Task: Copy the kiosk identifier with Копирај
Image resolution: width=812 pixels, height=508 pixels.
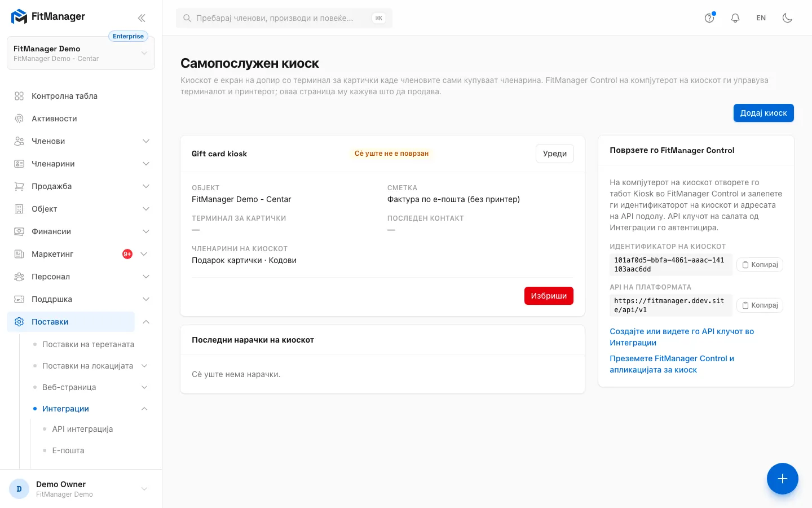Action: click(x=760, y=265)
